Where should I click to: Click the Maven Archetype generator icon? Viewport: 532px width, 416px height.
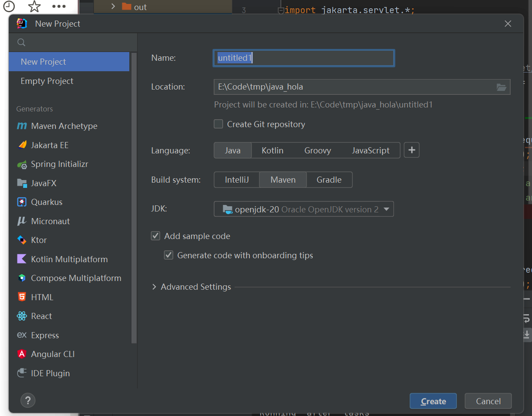tap(22, 126)
